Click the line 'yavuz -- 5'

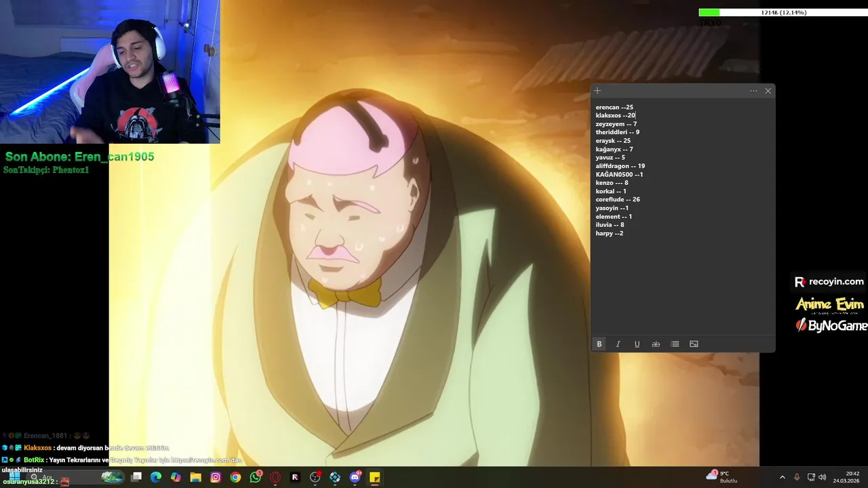tap(610, 157)
